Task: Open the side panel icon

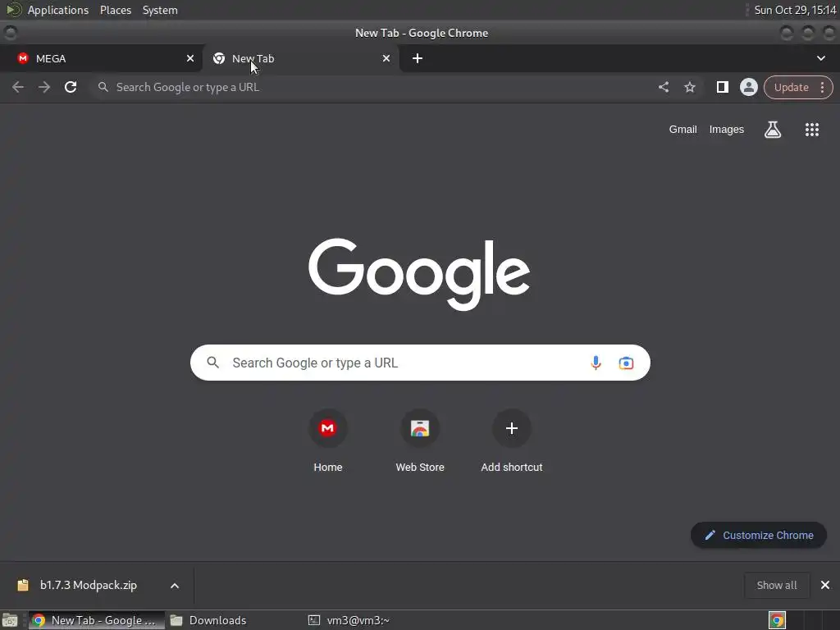Action: coord(722,87)
